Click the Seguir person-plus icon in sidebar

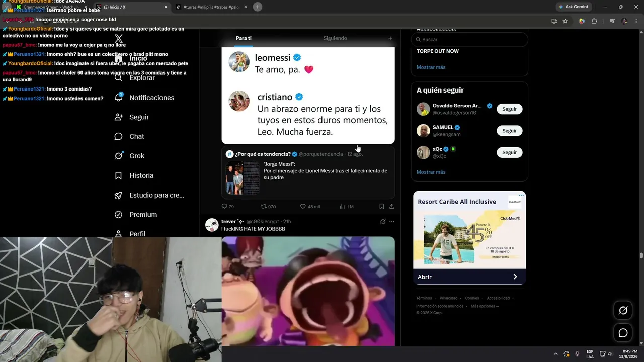click(x=119, y=117)
